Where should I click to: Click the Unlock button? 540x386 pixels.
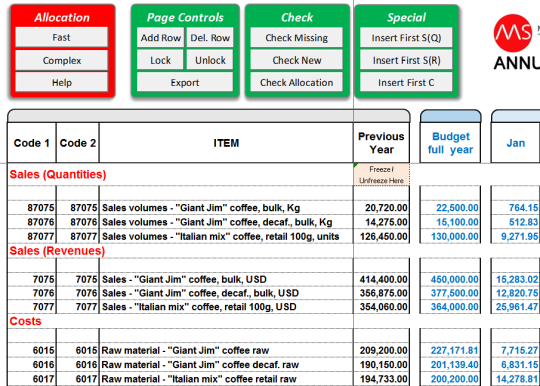pos(210,60)
